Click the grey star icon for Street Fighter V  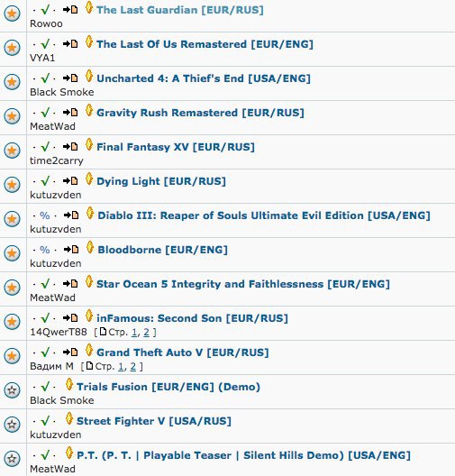click(x=12, y=425)
